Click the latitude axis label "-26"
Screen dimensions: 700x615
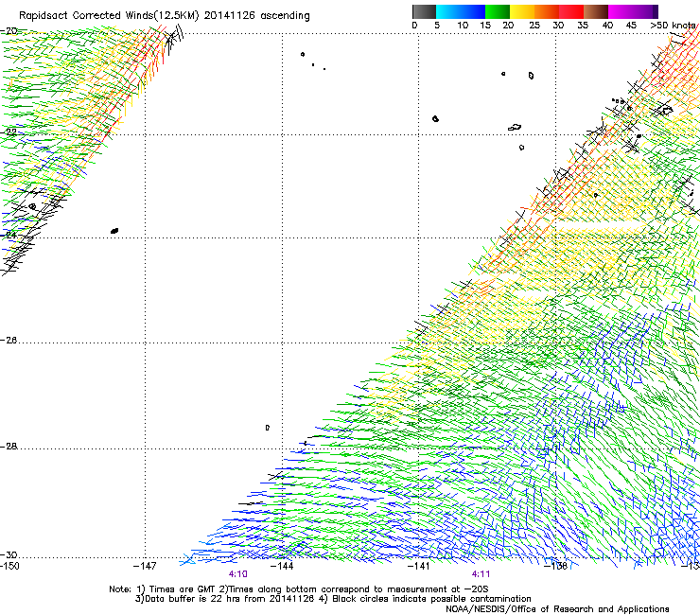[9, 341]
